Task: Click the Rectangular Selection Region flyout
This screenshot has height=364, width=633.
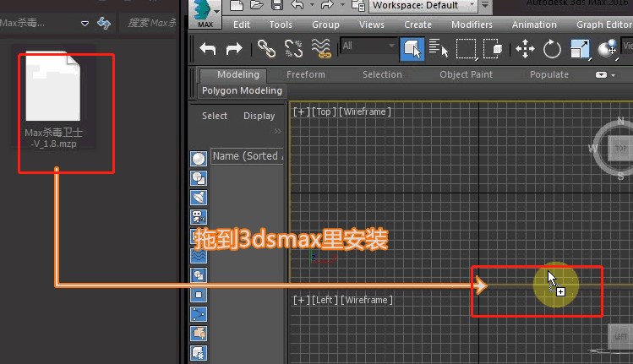Action: (x=467, y=49)
